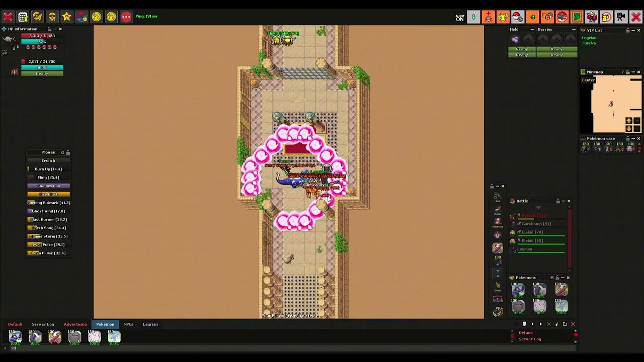Open the Pokédex sidebar icon

click(x=498, y=223)
